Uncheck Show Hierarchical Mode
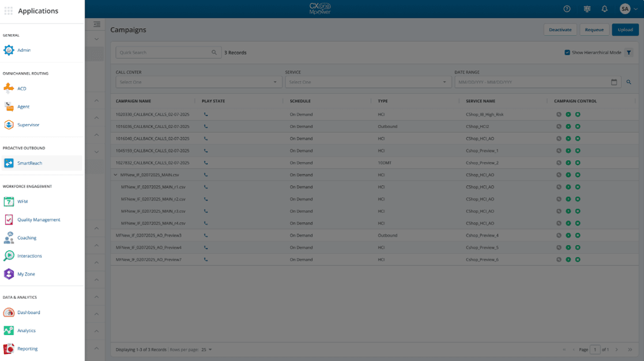The width and height of the screenshot is (644, 361). [567, 52]
